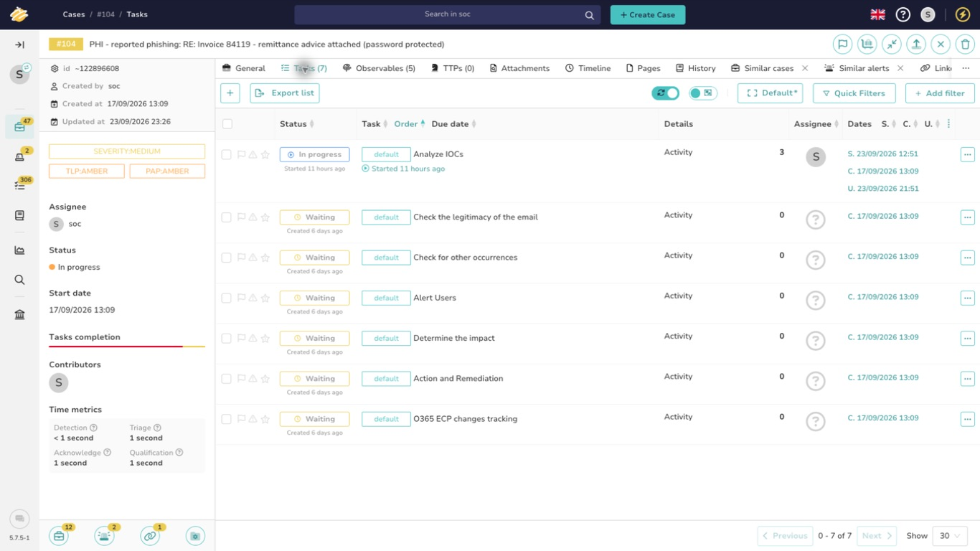Tick the checkbox for Analyze IOCs task
Viewport: 980px width, 551px height.
point(227,154)
